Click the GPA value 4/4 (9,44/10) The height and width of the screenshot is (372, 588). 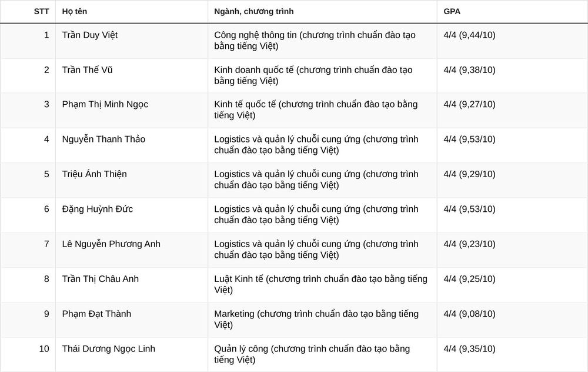pyautogui.click(x=469, y=35)
